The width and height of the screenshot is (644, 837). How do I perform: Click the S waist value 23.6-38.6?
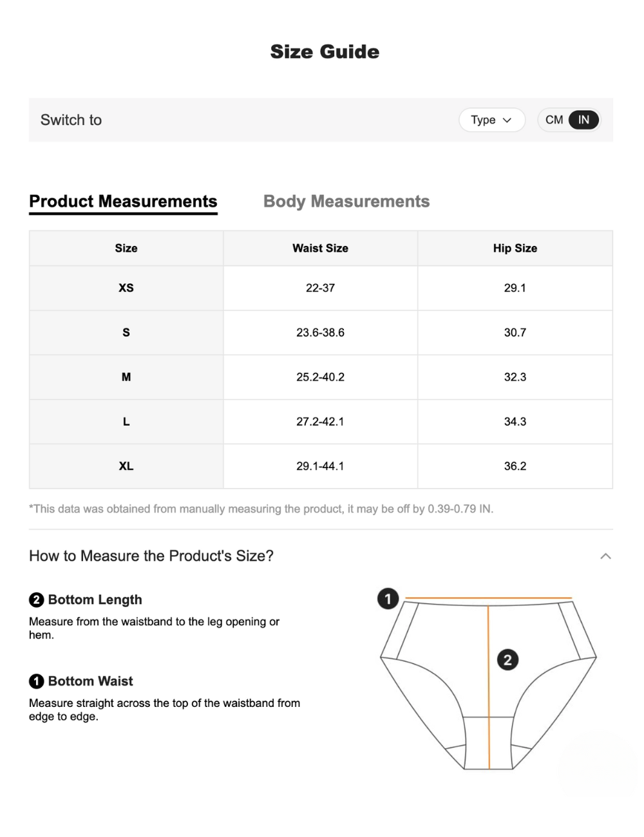pos(320,333)
